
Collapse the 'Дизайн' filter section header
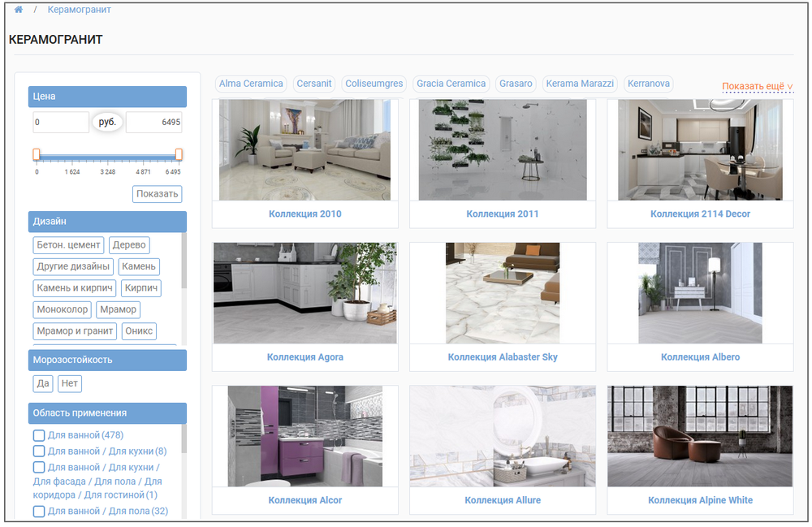coord(107,222)
